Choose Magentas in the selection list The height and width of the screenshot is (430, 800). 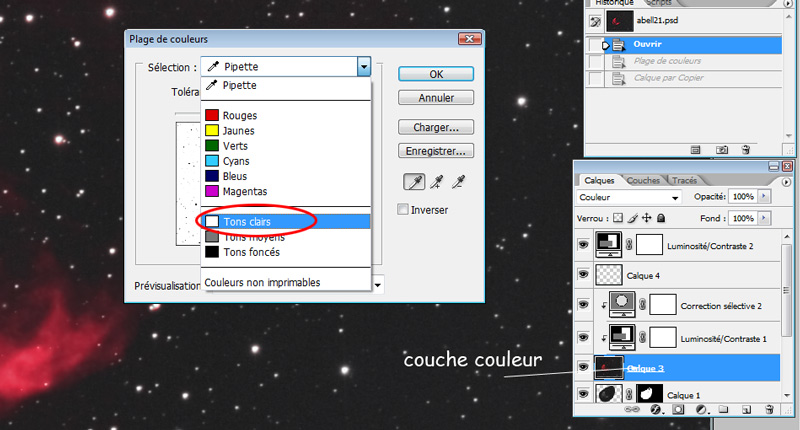click(x=286, y=191)
